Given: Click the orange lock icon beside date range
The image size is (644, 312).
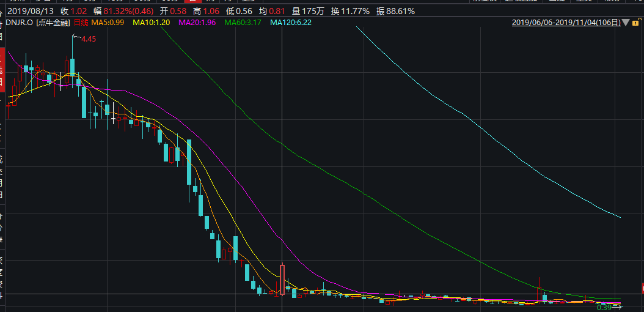Looking at the screenshot, I should tap(635, 23).
